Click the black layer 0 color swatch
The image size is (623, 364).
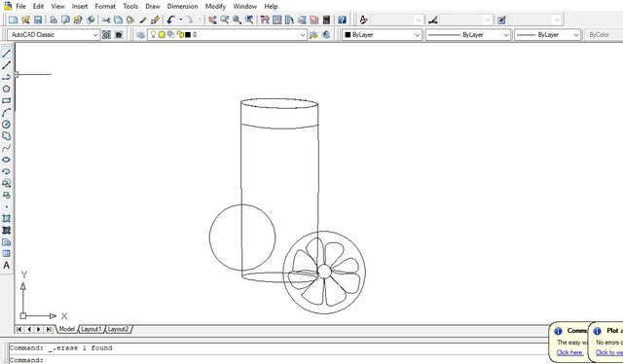click(x=188, y=35)
